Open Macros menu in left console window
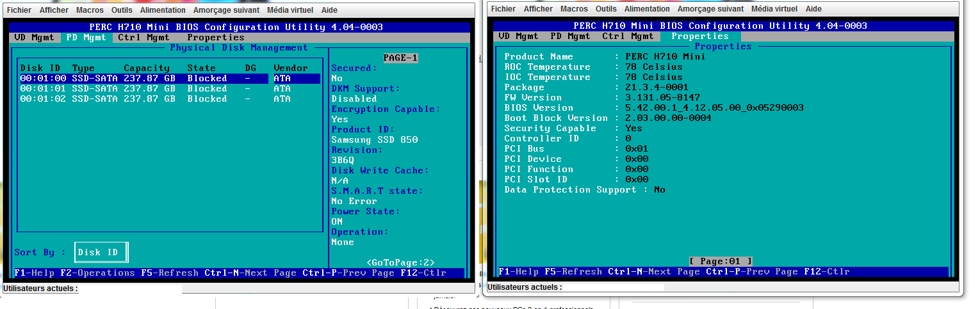980x309 pixels. (x=89, y=10)
